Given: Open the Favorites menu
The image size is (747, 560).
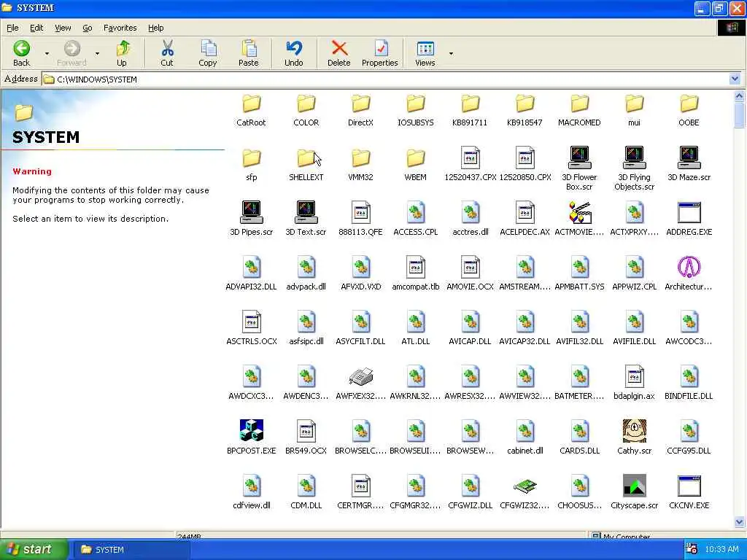Looking at the screenshot, I should coord(120,28).
